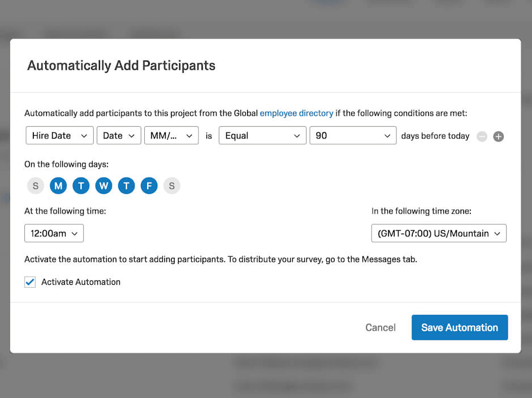Open the Equal operator dropdown
Image resolution: width=532 pixels, height=398 pixels.
pyautogui.click(x=262, y=135)
